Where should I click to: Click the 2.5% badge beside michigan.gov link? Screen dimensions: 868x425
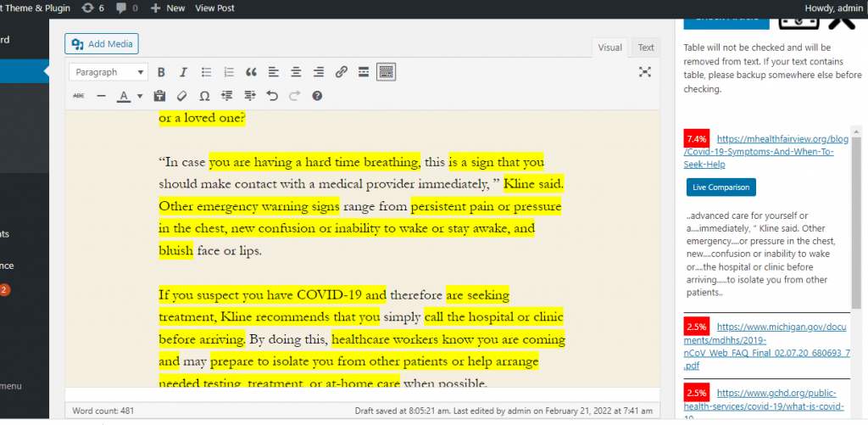point(697,325)
